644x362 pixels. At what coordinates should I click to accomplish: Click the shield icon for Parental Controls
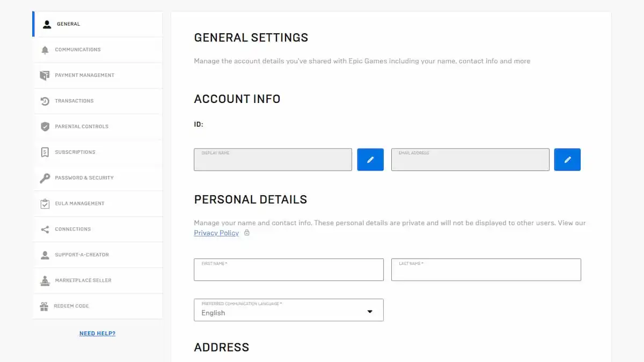(x=45, y=127)
